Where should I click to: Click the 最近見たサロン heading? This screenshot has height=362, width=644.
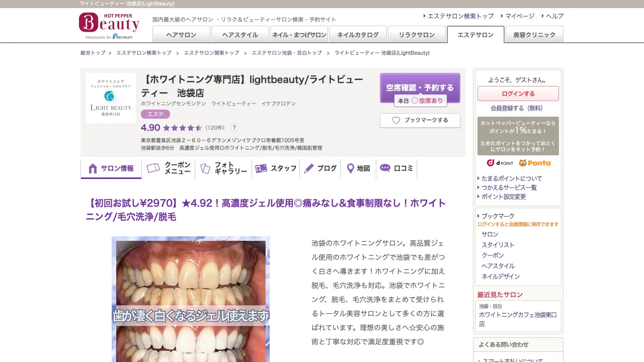[500, 295]
